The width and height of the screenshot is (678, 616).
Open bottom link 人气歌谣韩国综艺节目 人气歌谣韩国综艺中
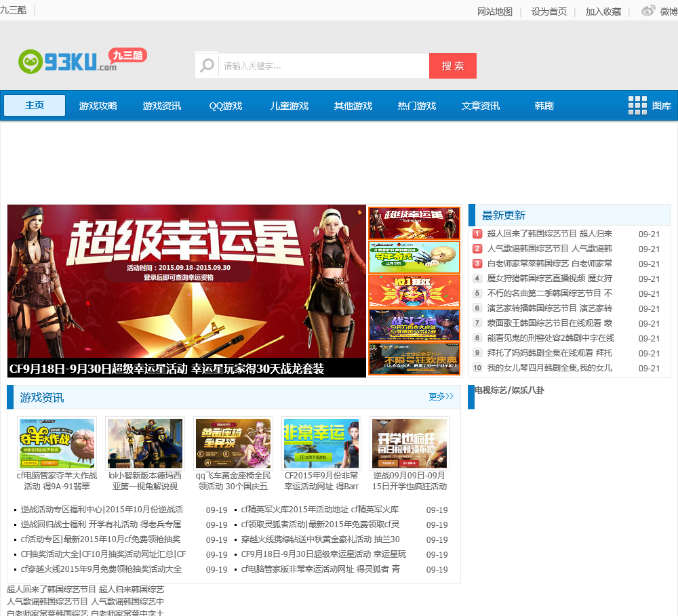(85, 601)
